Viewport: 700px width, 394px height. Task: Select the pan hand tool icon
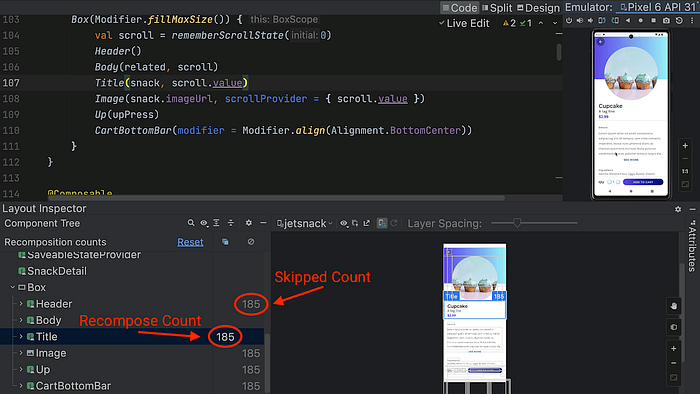674,306
